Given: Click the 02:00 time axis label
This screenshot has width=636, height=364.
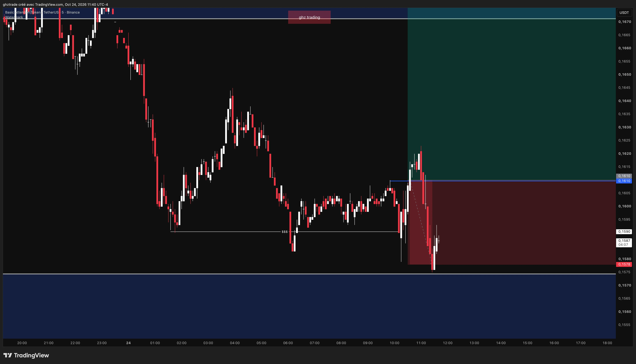Looking at the screenshot, I should coord(182,343).
